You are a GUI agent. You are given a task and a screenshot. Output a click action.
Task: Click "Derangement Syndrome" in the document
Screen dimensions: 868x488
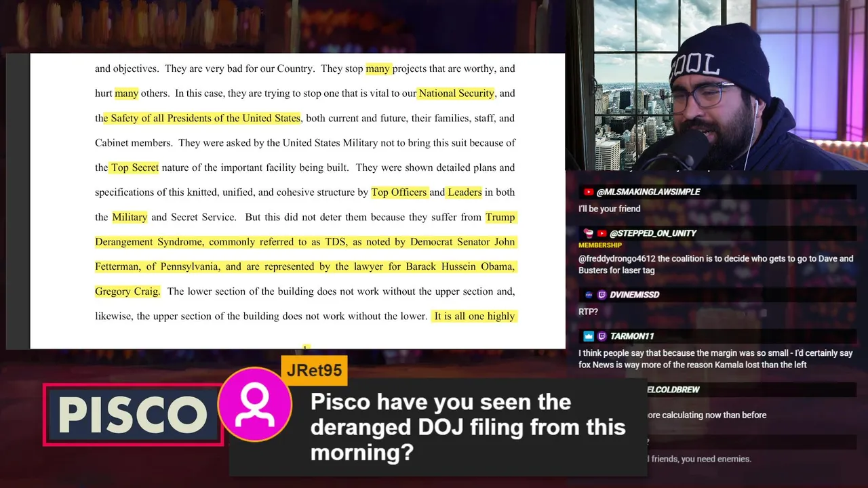point(149,242)
